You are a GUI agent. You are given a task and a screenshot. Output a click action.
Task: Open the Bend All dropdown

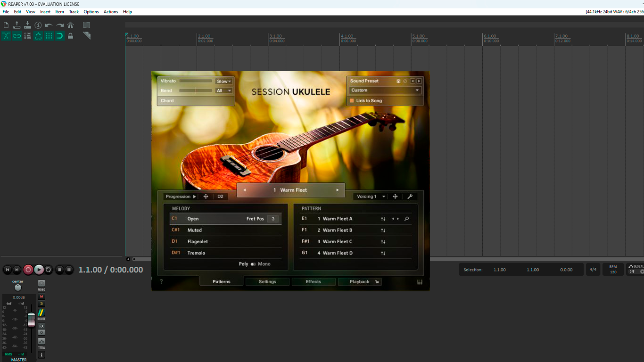tap(224, 90)
